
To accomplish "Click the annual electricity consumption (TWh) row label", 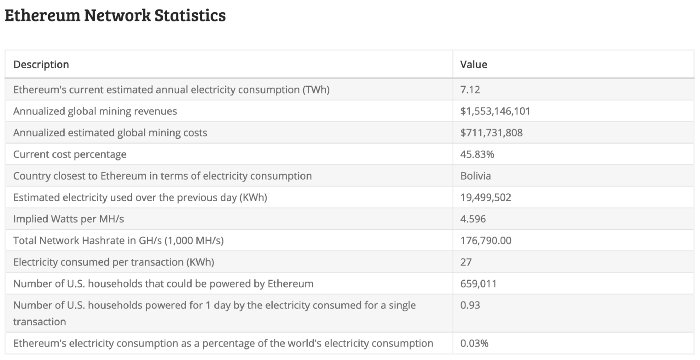I will 171,90.
